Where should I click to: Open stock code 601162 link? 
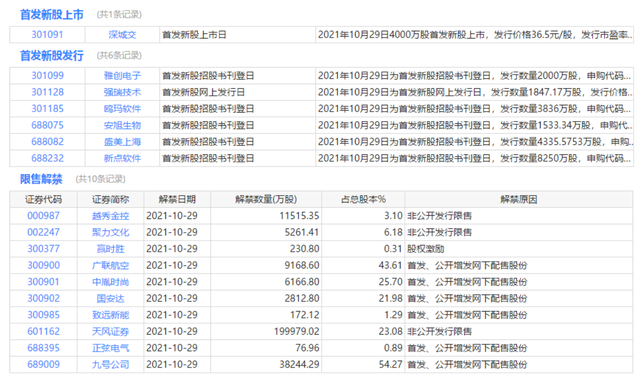coord(43,332)
